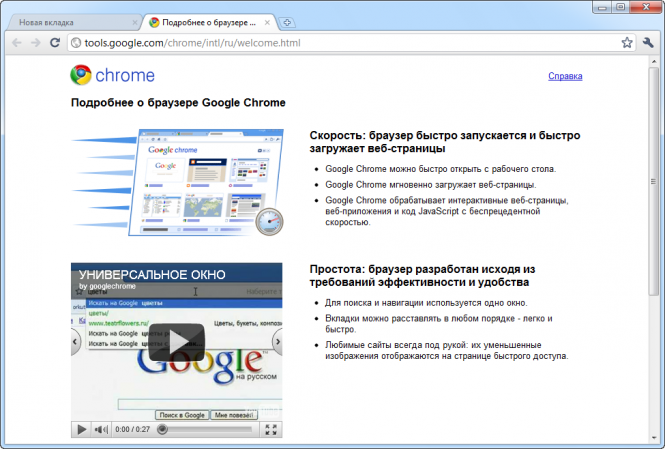Open the 'Справка' help link
665x449 pixels.
point(565,76)
